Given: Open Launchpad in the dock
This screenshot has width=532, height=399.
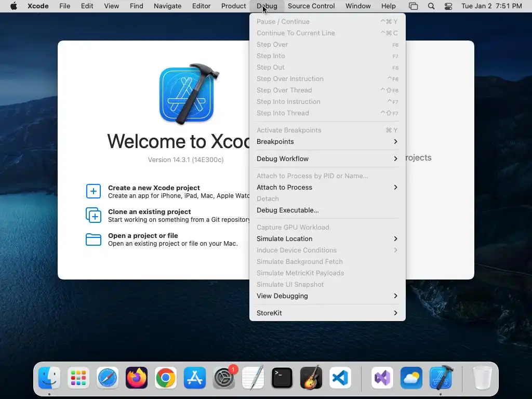Looking at the screenshot, I should pyautogui.click(x=78, y=378).
